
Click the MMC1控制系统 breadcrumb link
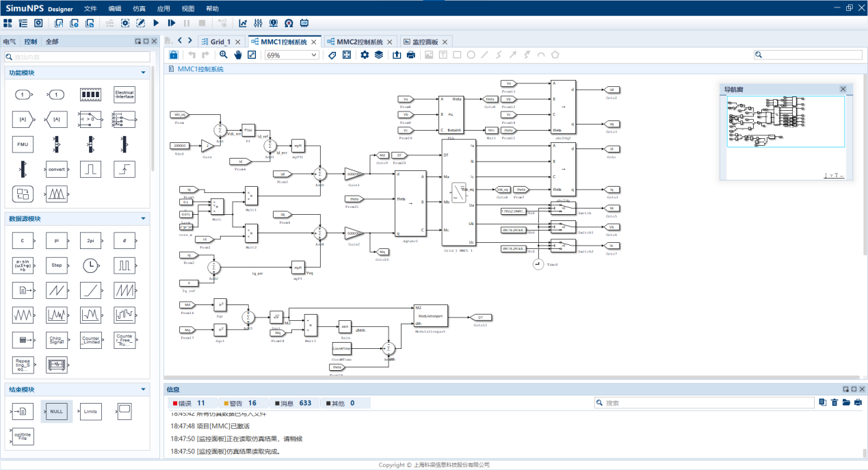coord(200,69)
